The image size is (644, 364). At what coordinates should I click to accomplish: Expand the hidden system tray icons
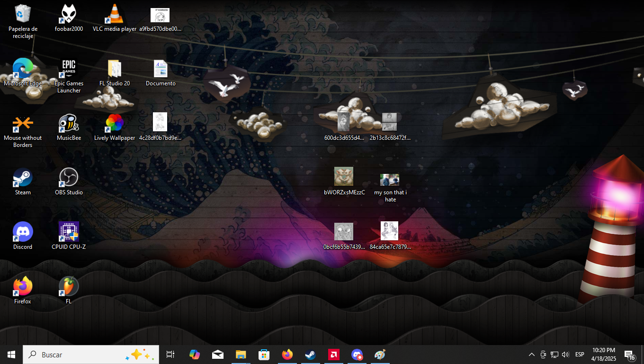(x=532, y=355)
